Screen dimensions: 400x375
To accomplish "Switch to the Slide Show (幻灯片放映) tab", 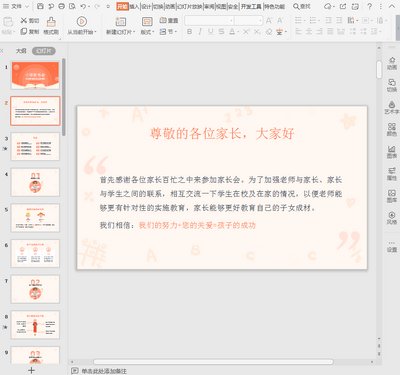I will click(x=190, y=6).
